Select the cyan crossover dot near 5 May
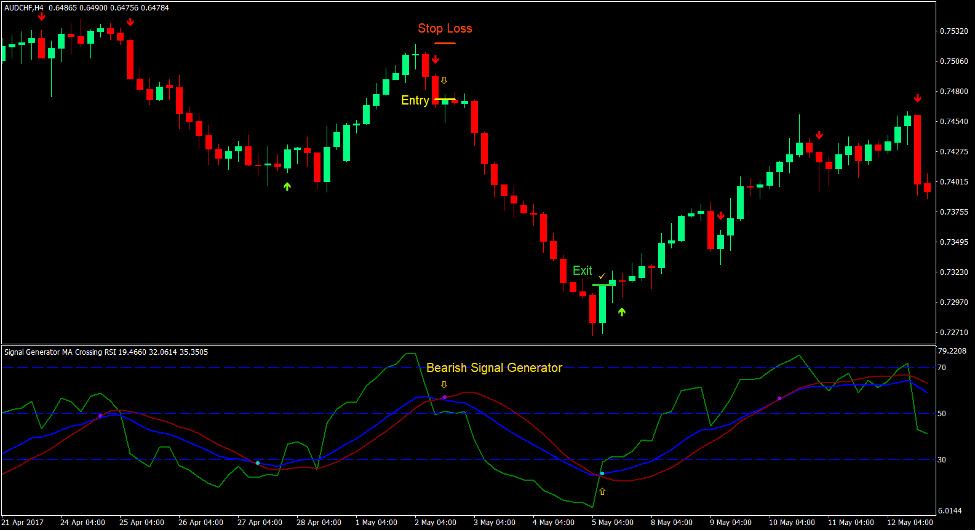The image size is (977, 531). [601, 473]
